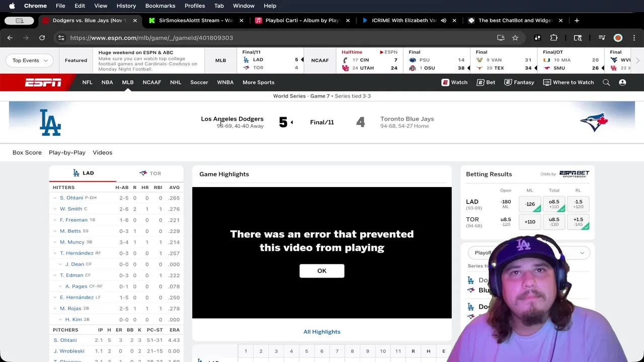The image size is (644, 362).
Task: Open Chrome three-dot menu
Action: 634,38
